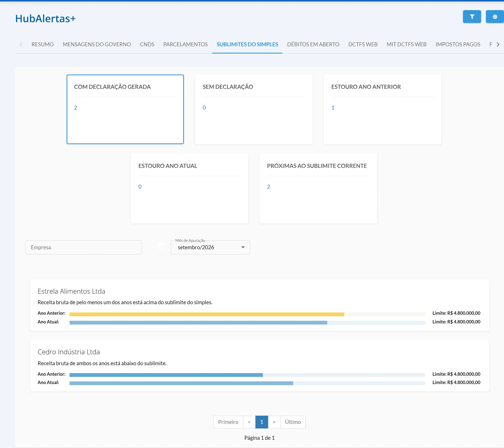Open the DÉBITOS EM ABERTO tab

[x=313, y=44]
